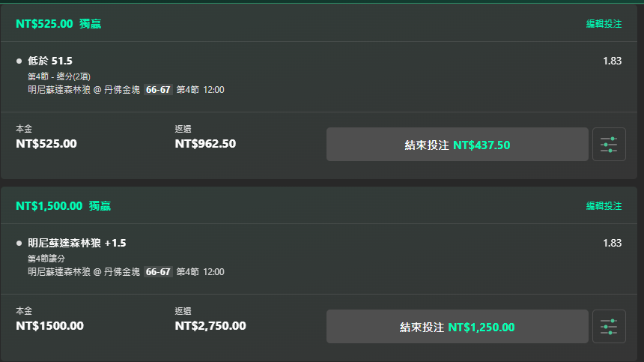Open the NT$1,500.00 獨贏 bet header

63,206
